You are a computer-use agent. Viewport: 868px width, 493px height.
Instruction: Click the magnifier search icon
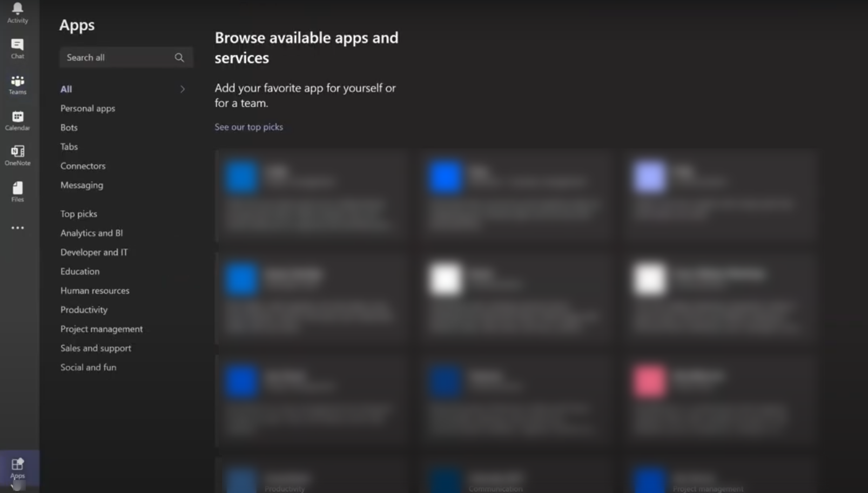click(179, 57)
